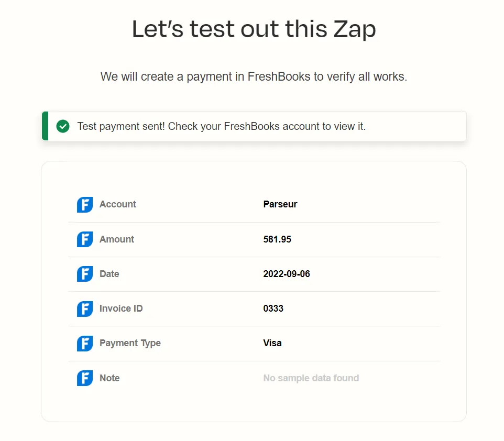Click the Payment Type value Visa
The image size is (504, 441).
(272, 343)
